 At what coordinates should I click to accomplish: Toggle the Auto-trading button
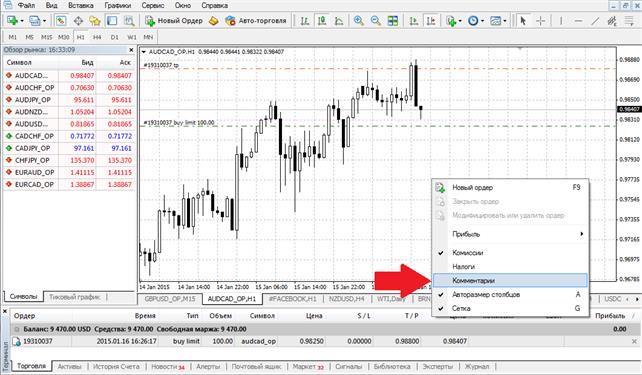click(256, 20)
